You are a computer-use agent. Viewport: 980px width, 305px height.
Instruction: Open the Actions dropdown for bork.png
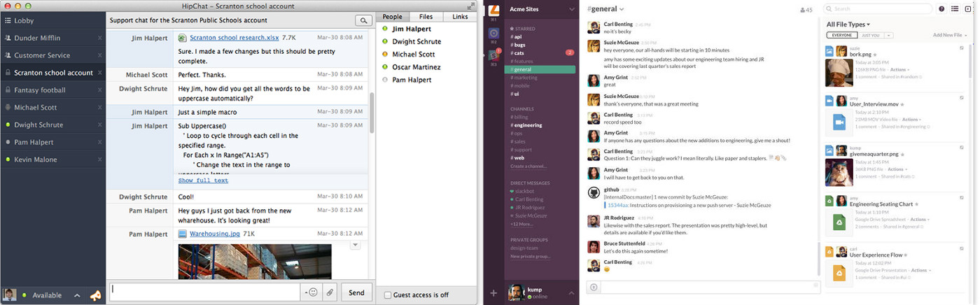point(899,70)
